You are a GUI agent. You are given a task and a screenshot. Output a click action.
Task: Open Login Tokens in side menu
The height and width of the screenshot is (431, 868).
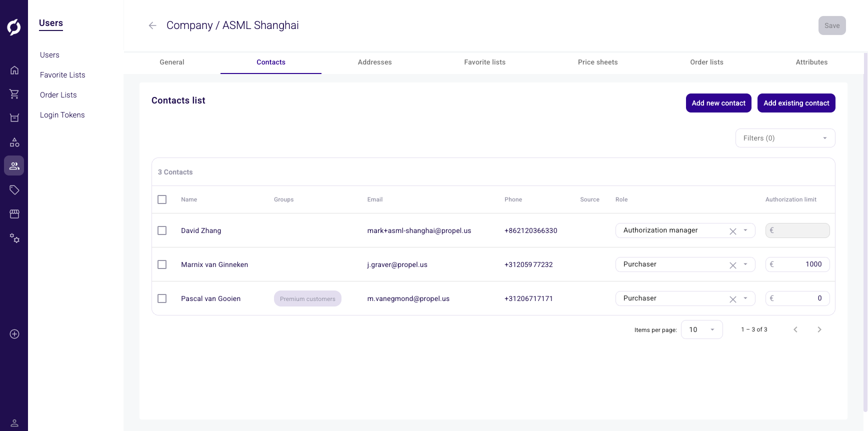click(x=62, y=115)
